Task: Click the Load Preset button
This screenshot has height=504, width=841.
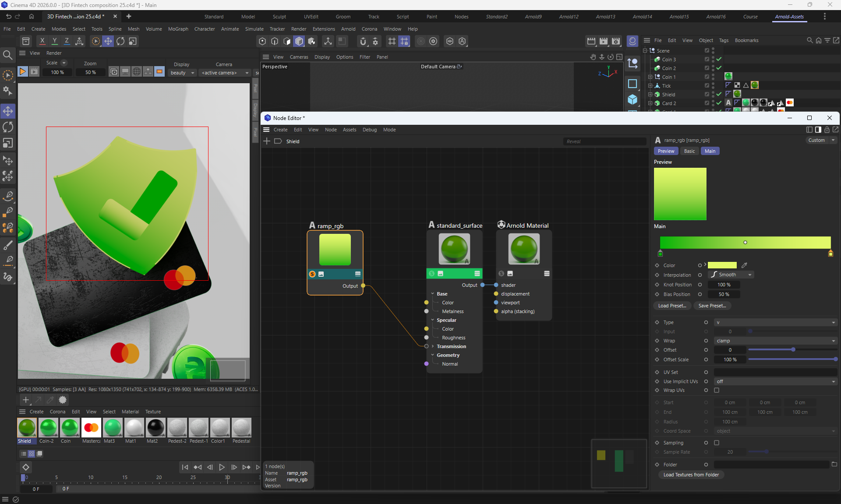Action: [672, 306]
